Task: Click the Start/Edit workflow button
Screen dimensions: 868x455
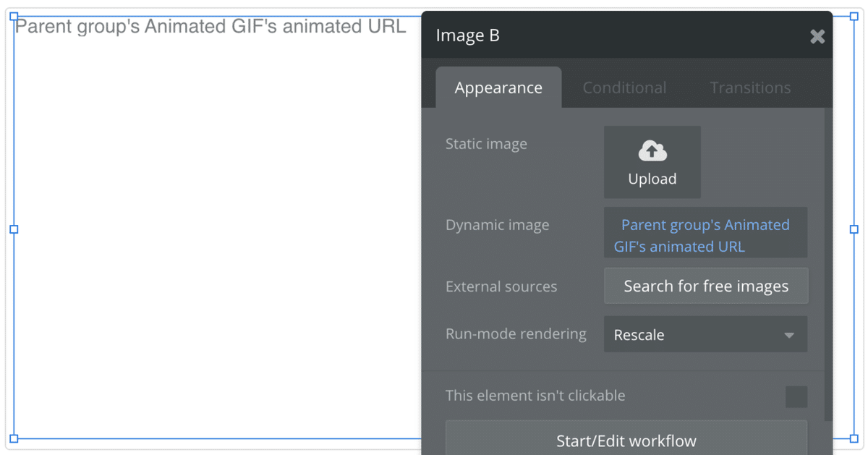Action: coord(626,441)
